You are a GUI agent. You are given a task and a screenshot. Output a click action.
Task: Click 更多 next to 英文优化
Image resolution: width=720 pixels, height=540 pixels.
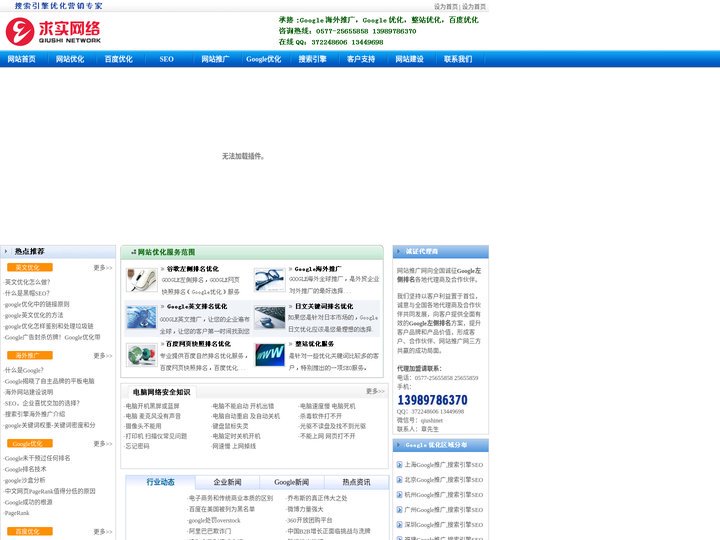point(102,268)
